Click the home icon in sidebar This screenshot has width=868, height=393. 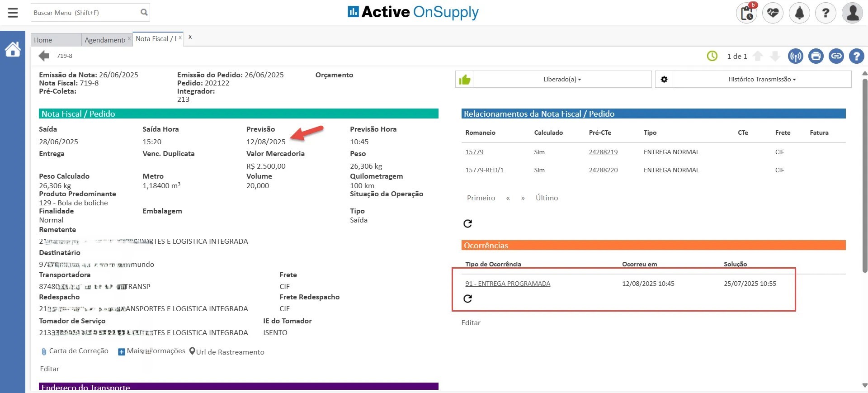tap(13, 49)
